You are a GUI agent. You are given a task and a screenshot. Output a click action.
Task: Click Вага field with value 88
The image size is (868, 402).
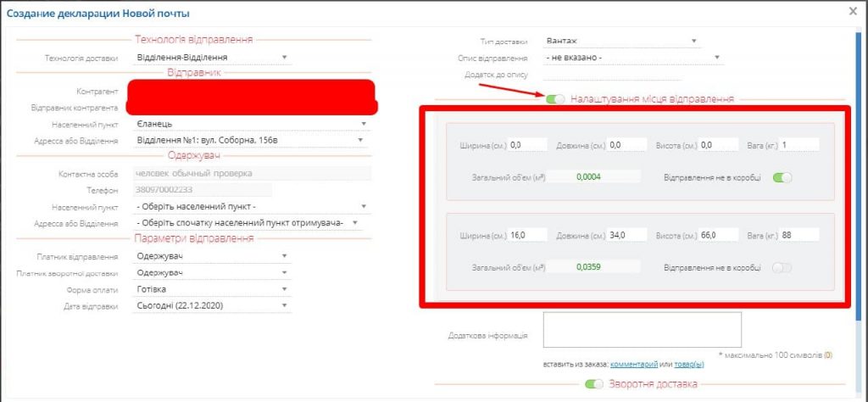pyautogui.click(x=799, y=235)
